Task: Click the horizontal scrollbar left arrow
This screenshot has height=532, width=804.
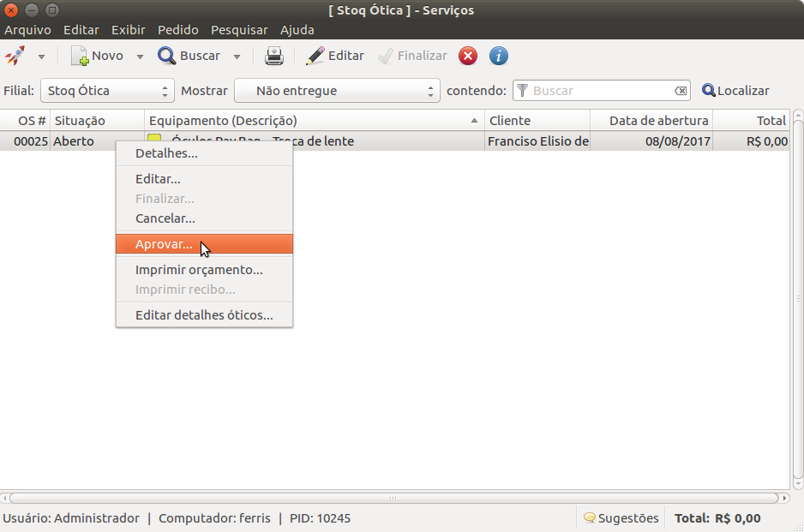Action: click(x=4, y=498)
